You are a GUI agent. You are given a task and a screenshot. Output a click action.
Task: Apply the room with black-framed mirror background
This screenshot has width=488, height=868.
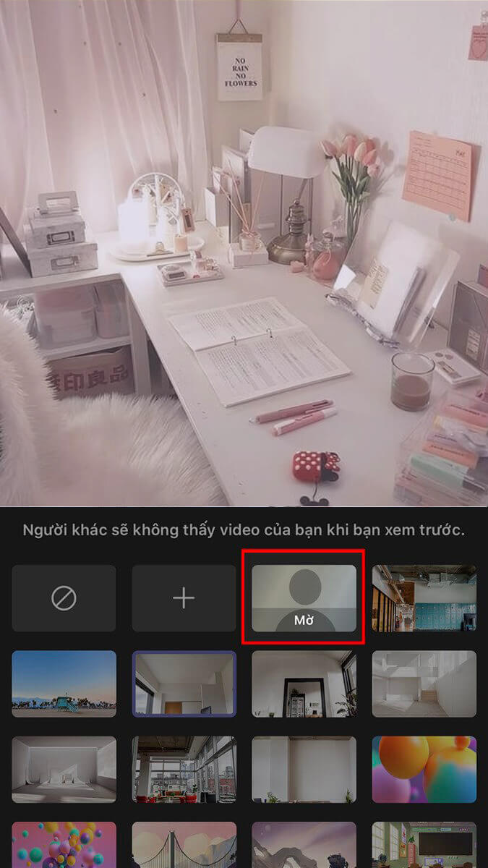point(304,684)
